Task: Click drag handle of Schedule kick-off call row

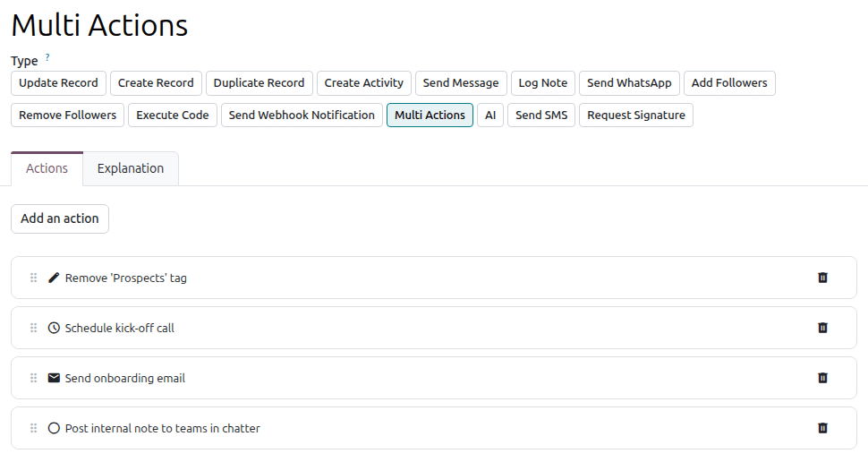Action: [33, 328]
